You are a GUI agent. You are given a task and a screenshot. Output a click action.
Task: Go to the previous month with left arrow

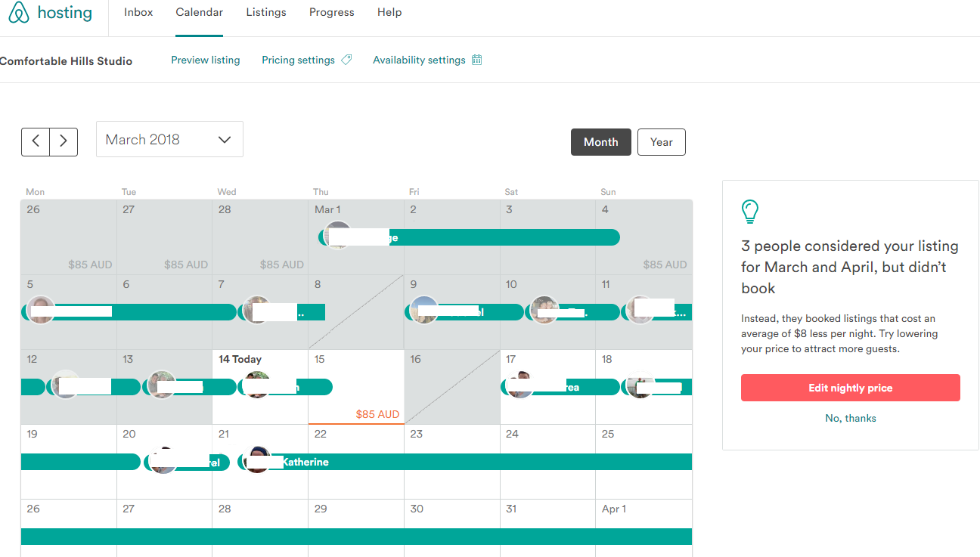coord(36,142)
